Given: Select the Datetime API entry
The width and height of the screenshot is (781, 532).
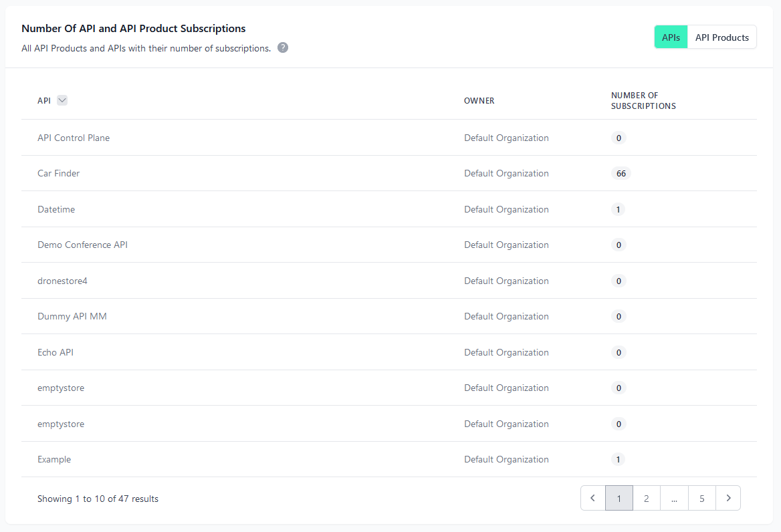Looking at the screenshot, I should 56,209.
